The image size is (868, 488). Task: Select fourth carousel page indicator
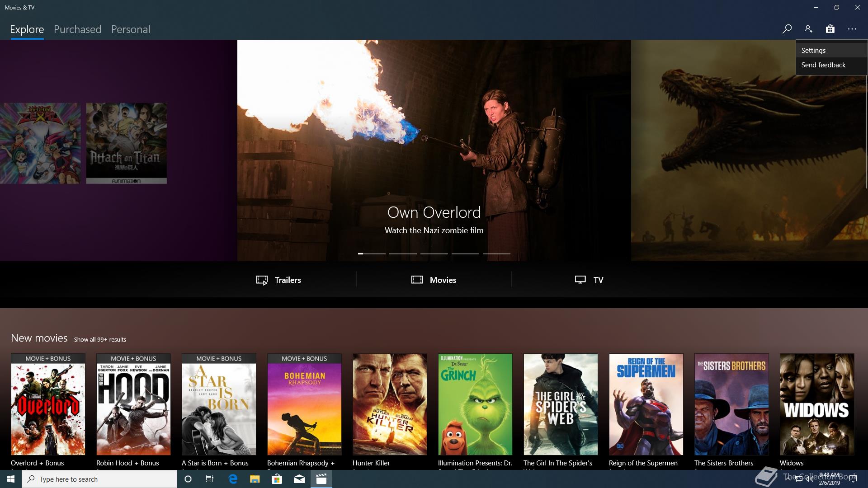coord(465,253)
